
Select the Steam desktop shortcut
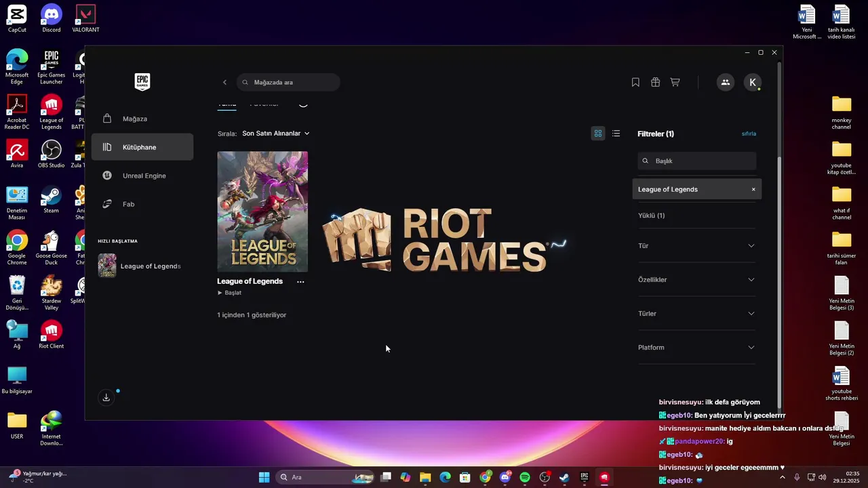(52, 200)
